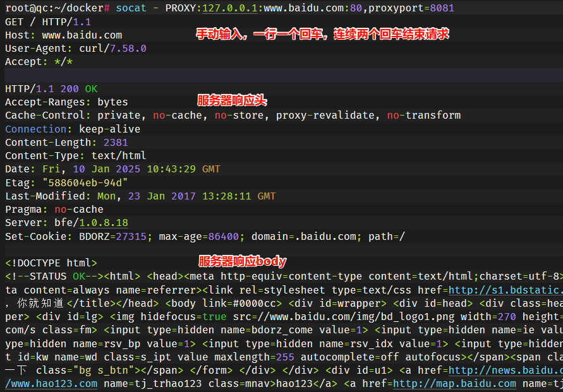
Task: Click the Set-Cookie BDORZ=27315 value
Action: (116, 236)
